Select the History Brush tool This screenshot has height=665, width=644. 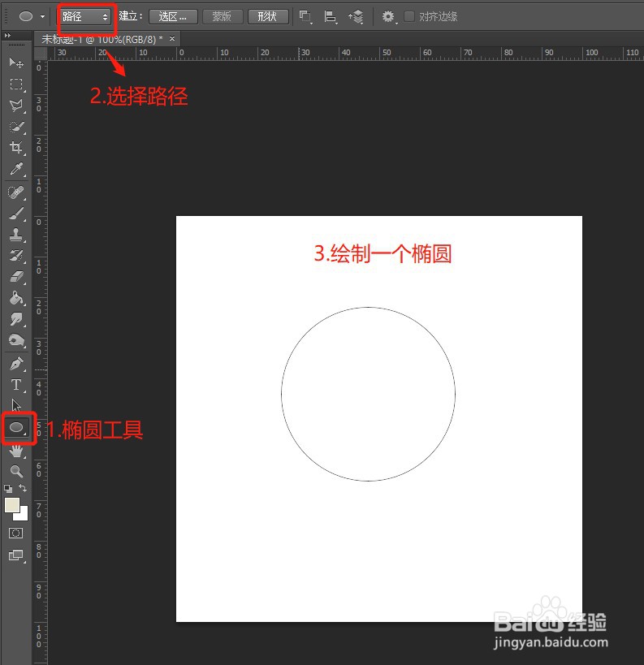point(16,256)
